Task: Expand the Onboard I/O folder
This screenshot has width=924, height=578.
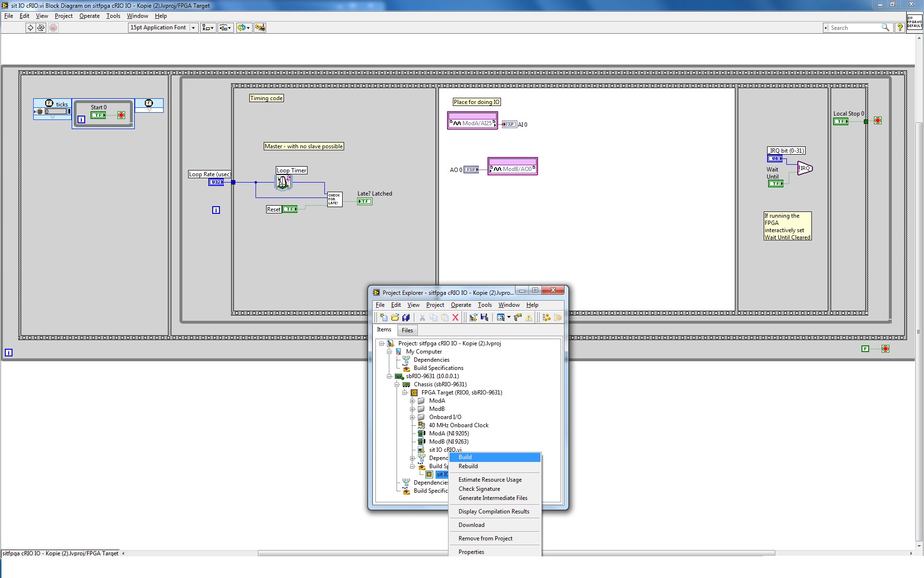Action: pyautogui.click(x=412, y=417)
